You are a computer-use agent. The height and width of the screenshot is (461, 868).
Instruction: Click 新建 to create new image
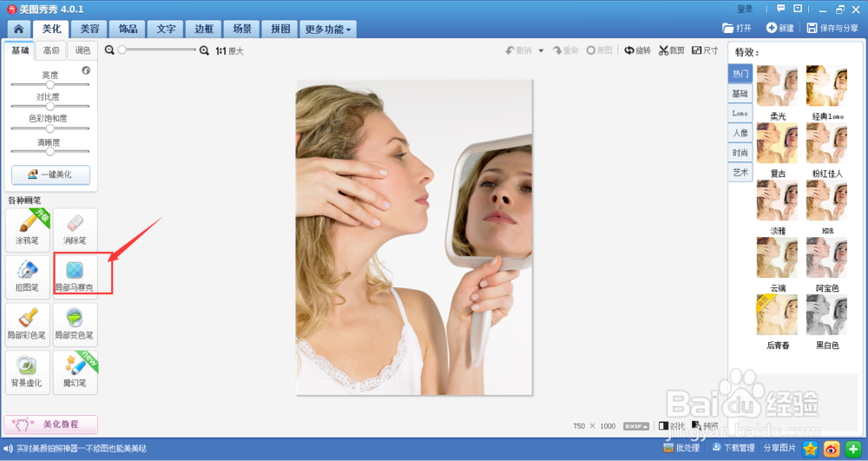[x=780, y=28]
